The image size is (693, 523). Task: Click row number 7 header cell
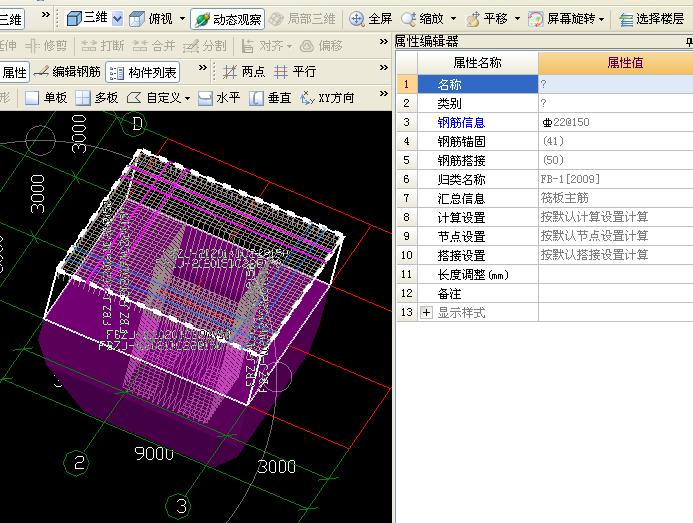point(407,198)
